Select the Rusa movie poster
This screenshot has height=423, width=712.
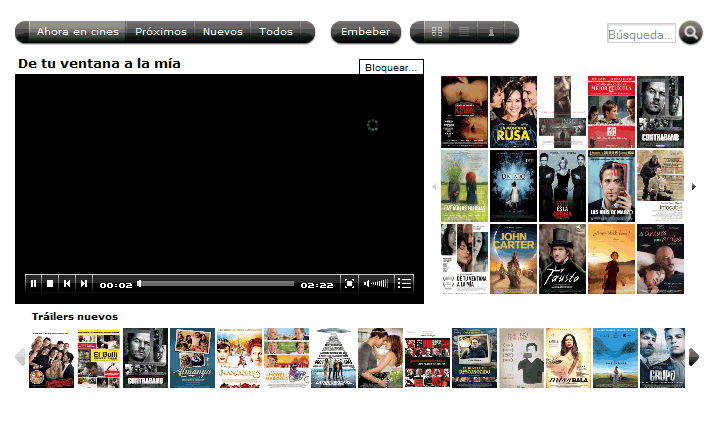(513, 112)
